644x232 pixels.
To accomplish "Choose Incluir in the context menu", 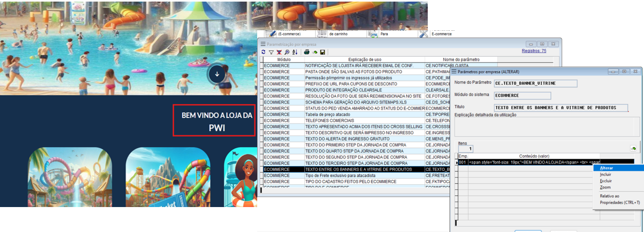I will click(605, 174).
